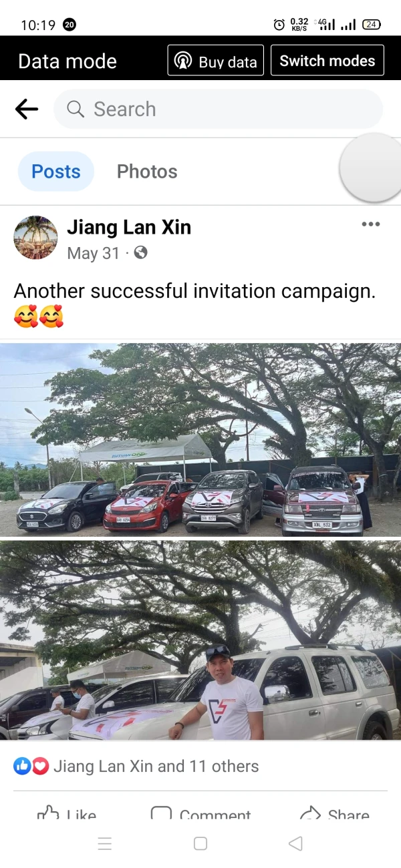Click the Buy data button

(216, 61)
